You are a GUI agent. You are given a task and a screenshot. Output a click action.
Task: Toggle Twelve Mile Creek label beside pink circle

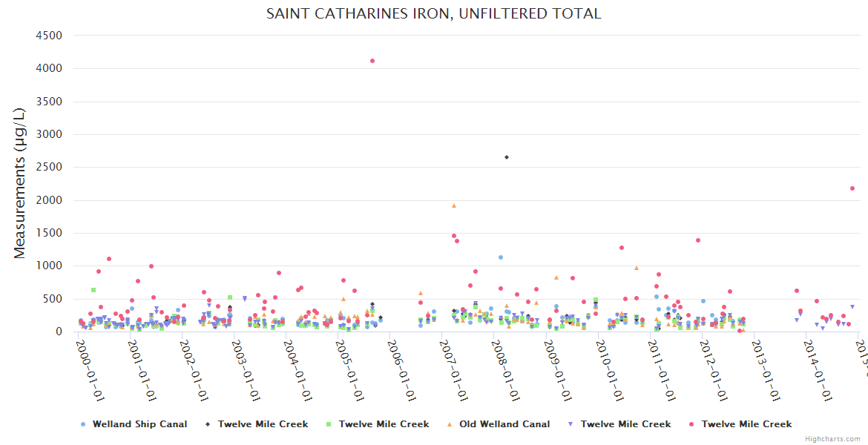[746, 424]
